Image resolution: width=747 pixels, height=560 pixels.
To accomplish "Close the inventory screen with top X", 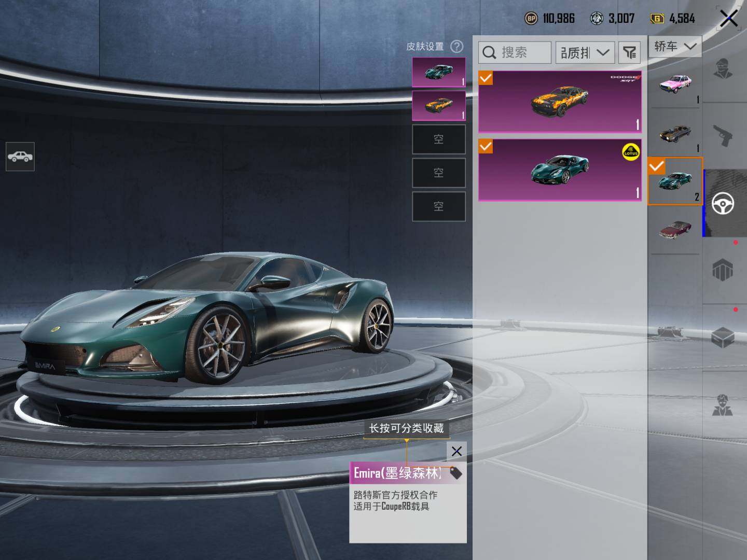I will 728,19.
